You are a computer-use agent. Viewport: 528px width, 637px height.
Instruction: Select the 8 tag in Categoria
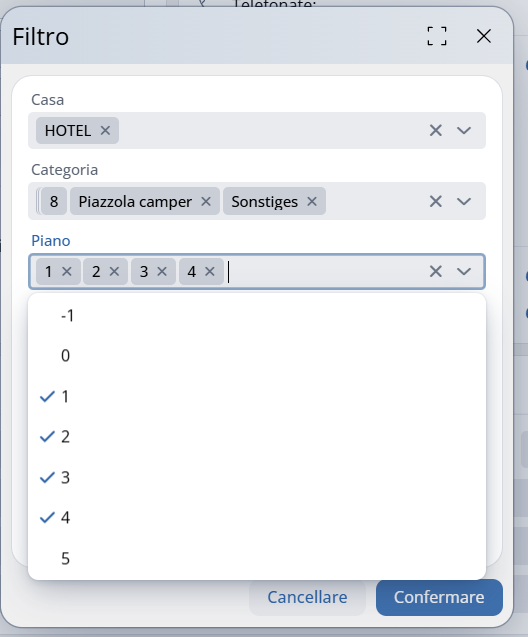point(54,201)
